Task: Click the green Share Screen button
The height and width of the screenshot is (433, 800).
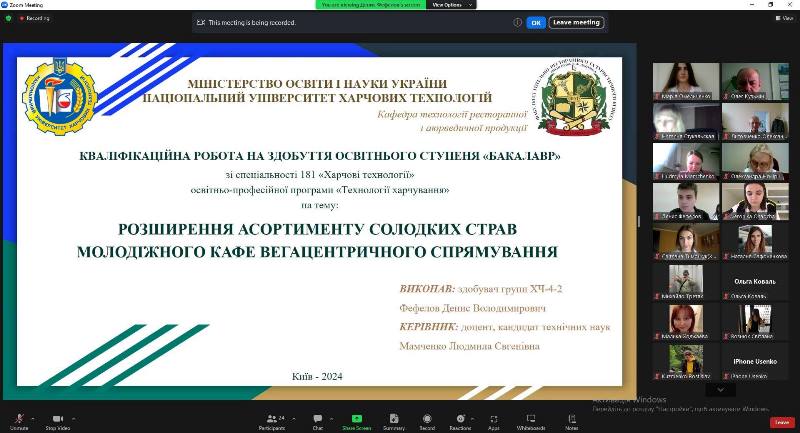Action: (357, 421)
